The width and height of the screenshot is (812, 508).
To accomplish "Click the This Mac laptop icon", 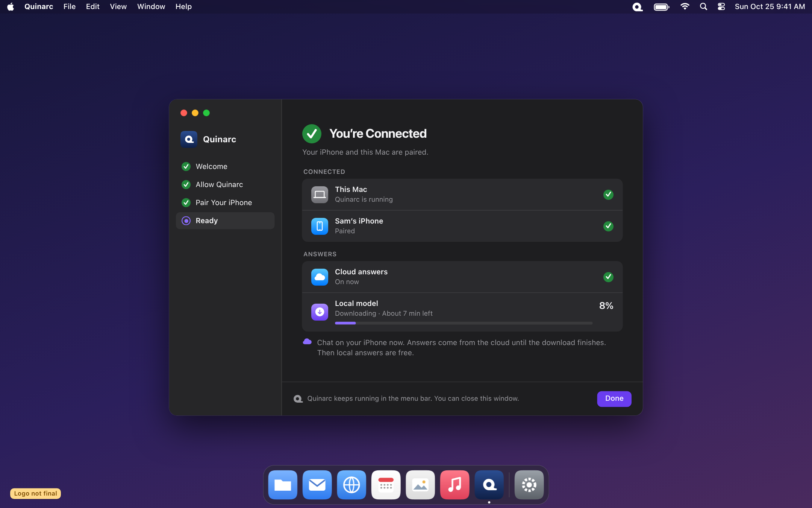I will [x=320, y=195].
